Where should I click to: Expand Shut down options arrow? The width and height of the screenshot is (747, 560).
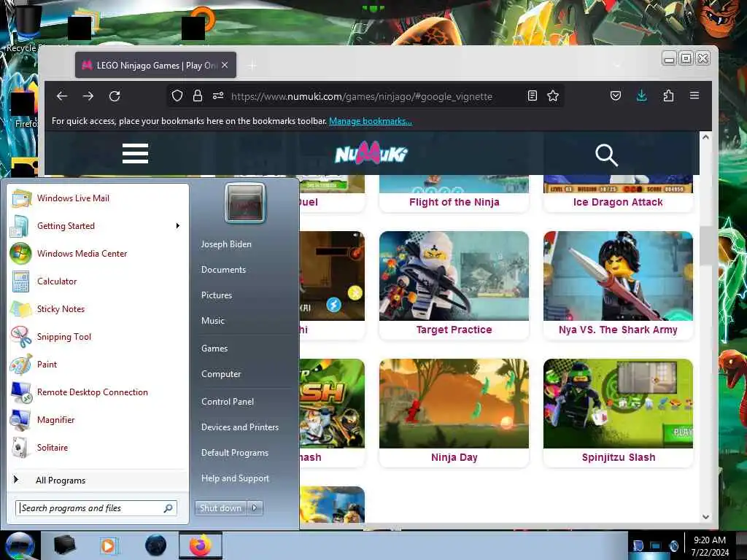tap(255, 508)
